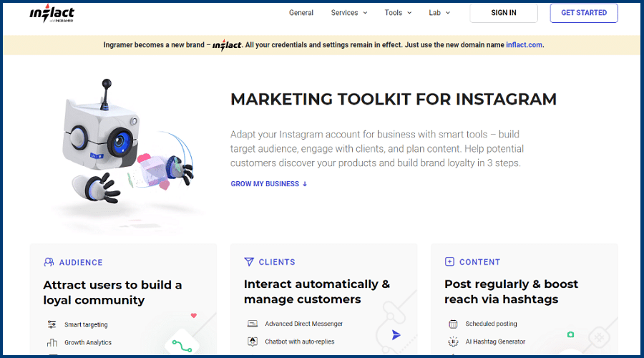Click the Growth Analytics chart icon
Image resolution: width=644 pixels, height=358 pixels.
coord(52,342)
